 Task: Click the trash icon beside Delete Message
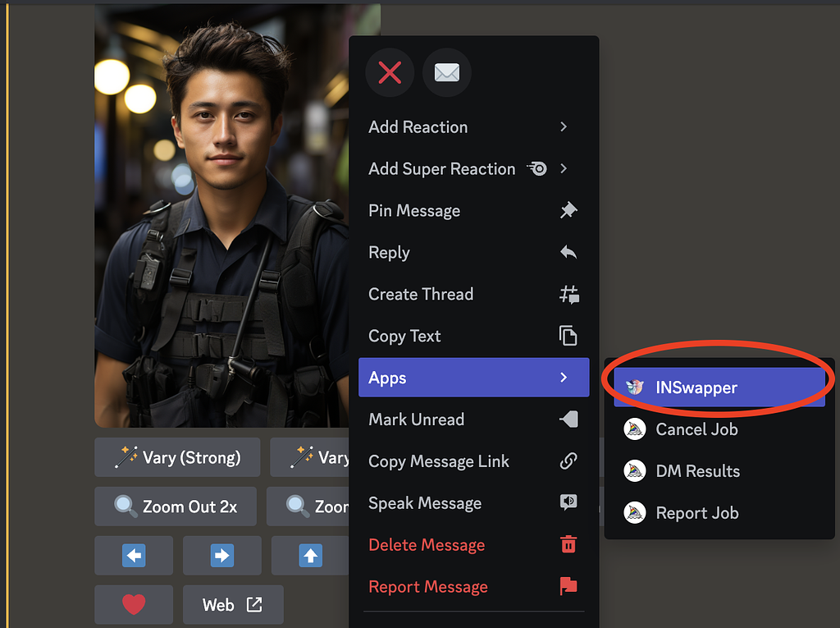tap(568, 544)
